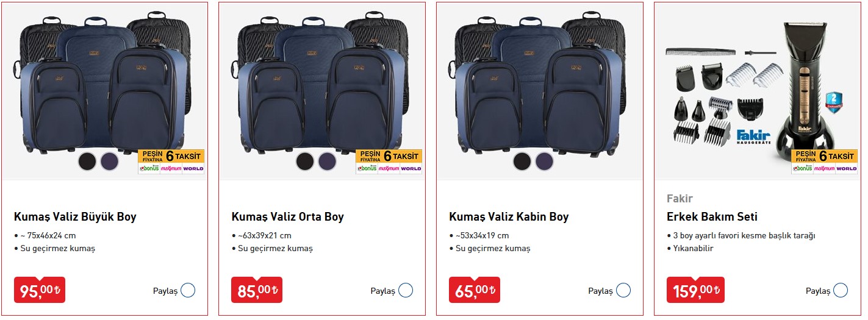The width and height of the screenshot is (868, 320).
Task: Select navy color for Kumaş Valiz Büyük Boy
Action: 110,162
